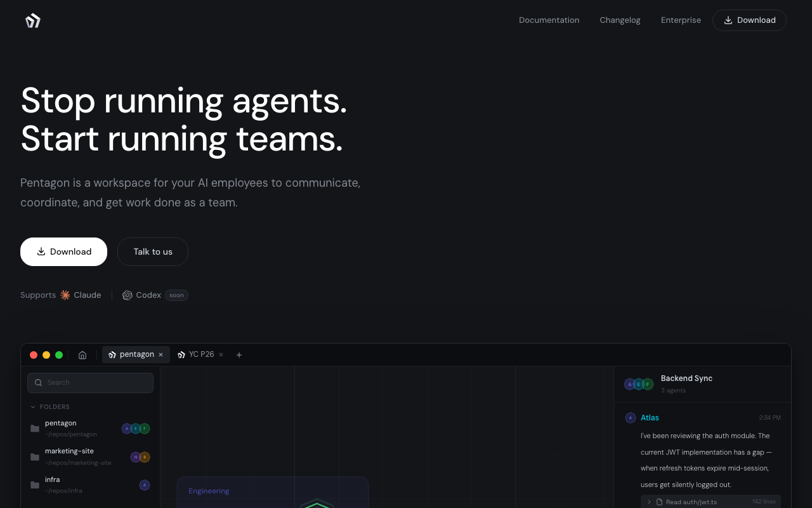Click the home icon in the app tab bar

82,355
